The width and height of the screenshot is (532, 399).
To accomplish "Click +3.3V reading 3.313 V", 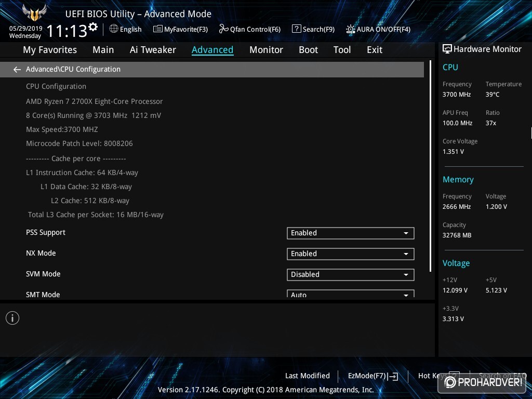I will click(x=453, y=319).
